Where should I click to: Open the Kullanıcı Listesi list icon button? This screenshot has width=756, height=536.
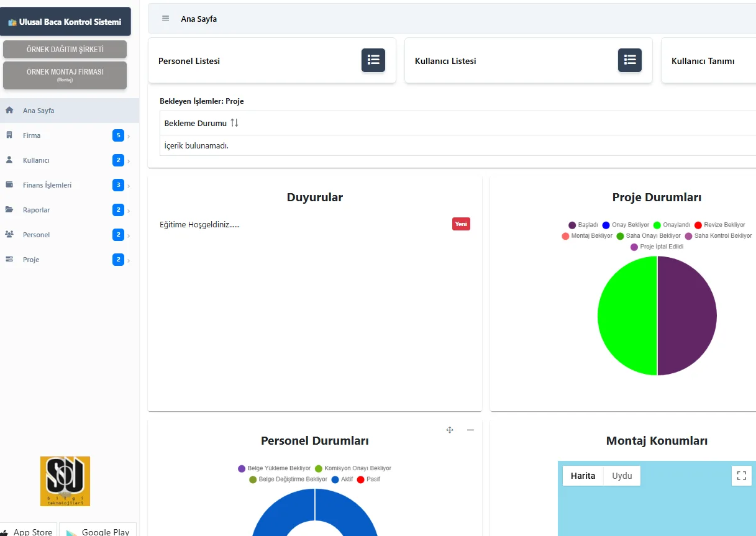click(630, 60)
